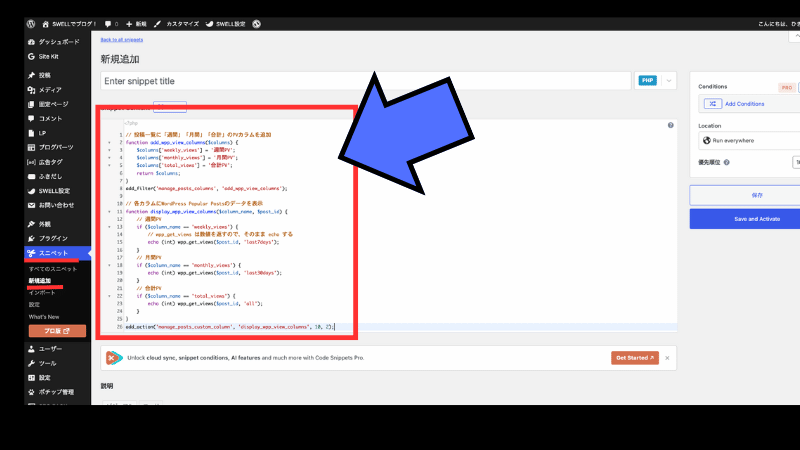Open 設定 under the スニペット submenu
This screenshot has height=450, width=800.
(x=34, y=305)
